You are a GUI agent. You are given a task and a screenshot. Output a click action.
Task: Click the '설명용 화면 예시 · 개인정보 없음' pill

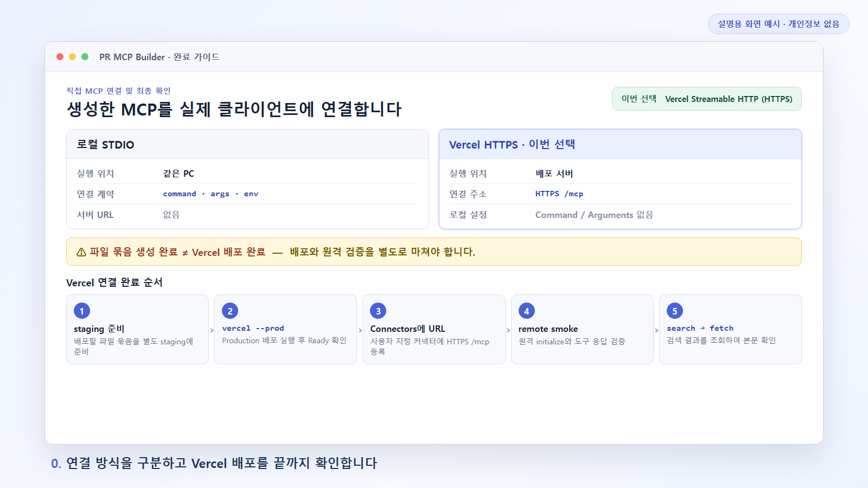(x=778, y=24)
